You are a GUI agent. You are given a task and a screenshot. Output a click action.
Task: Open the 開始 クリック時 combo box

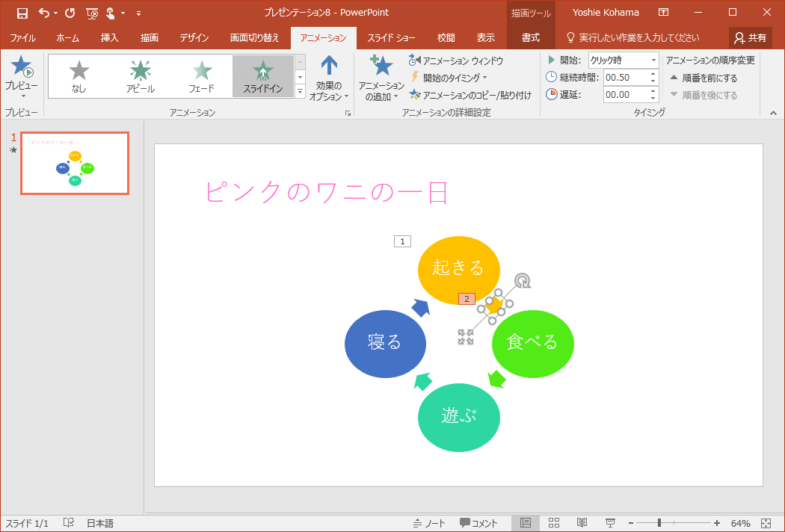pos(624,61)
